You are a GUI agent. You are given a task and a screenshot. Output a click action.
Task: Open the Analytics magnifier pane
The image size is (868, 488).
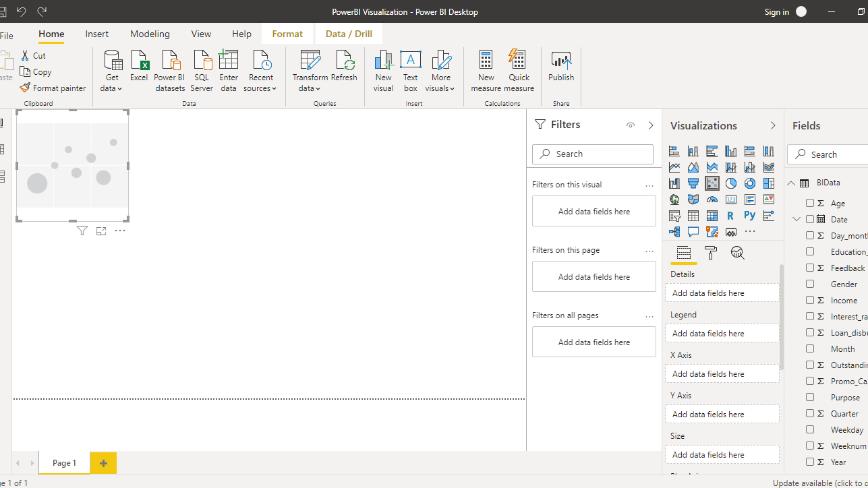click(x=738, y=253)
